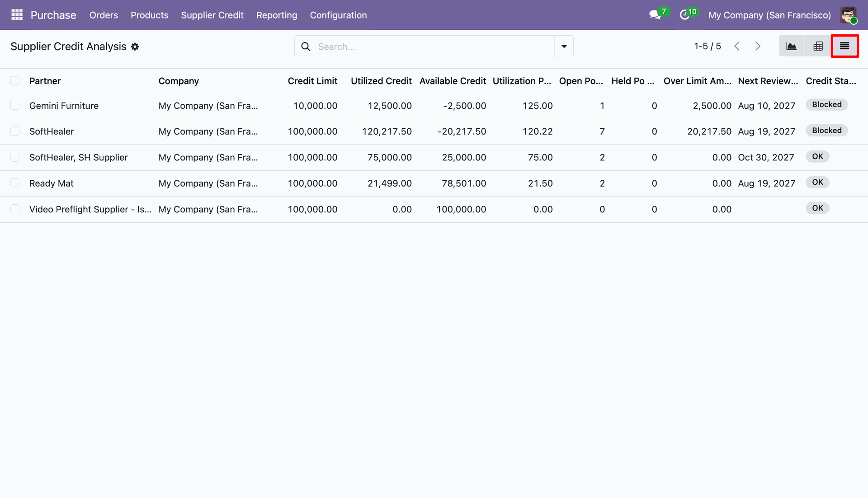This screenshot has width=868, height=497.
Task: Click the Search input field
Action: click(x=434, y=47)
